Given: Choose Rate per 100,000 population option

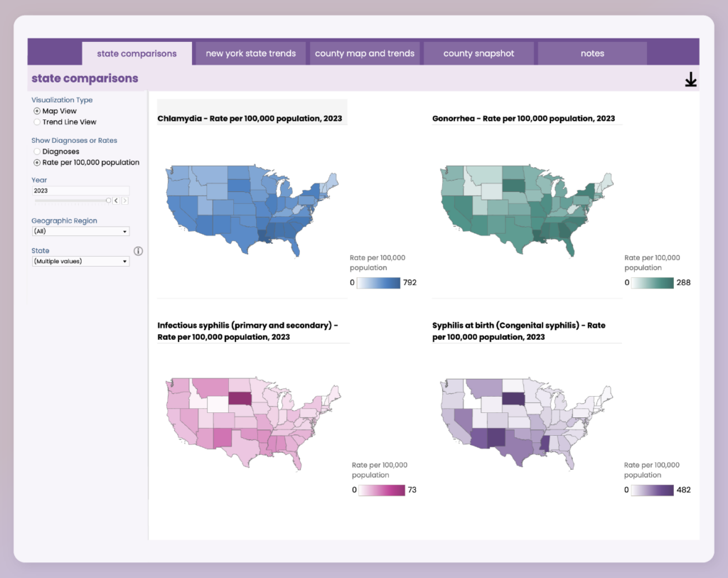Looking at the screenshot, I should (x=37, y=163).
